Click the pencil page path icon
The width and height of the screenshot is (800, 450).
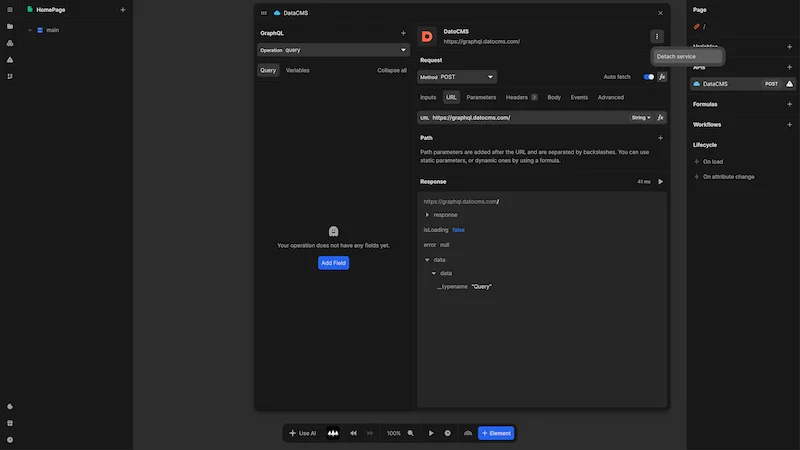point(696,27)
